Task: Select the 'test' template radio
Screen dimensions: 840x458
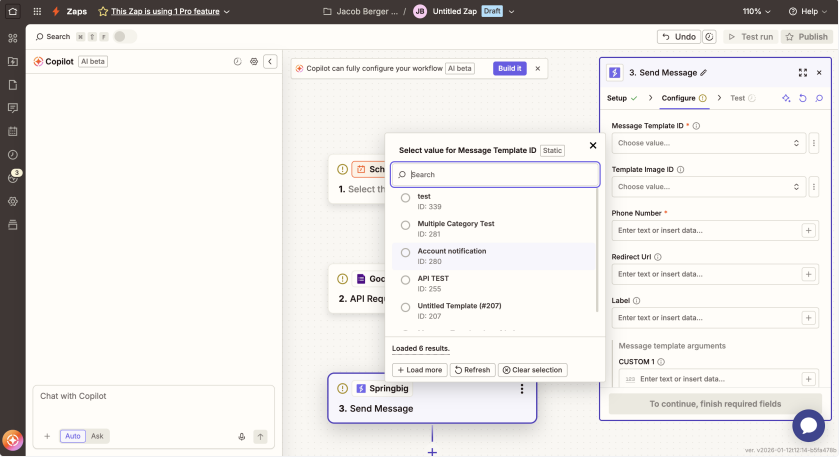Action: (x=406, y=198)
